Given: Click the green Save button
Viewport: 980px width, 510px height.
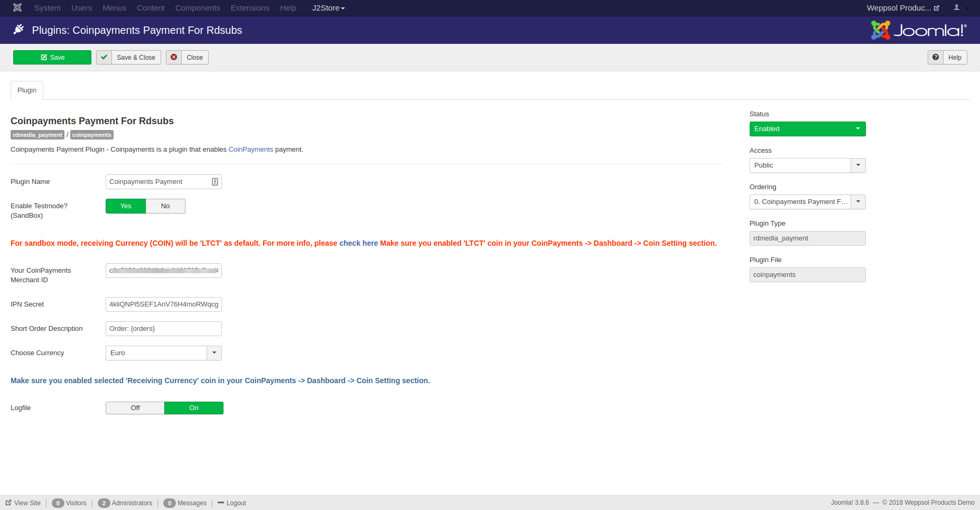Looking at the screenshot, I should [x=52, y=58].
